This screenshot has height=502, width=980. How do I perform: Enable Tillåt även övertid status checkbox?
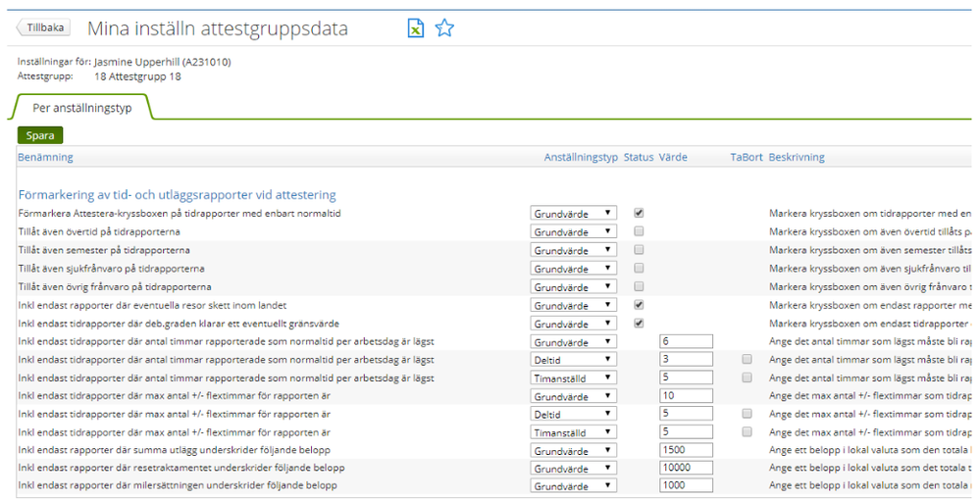pos(639,231)
